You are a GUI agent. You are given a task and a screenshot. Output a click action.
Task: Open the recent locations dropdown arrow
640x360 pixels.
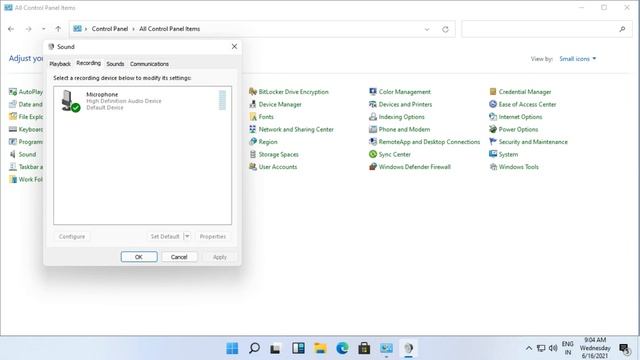44,29
